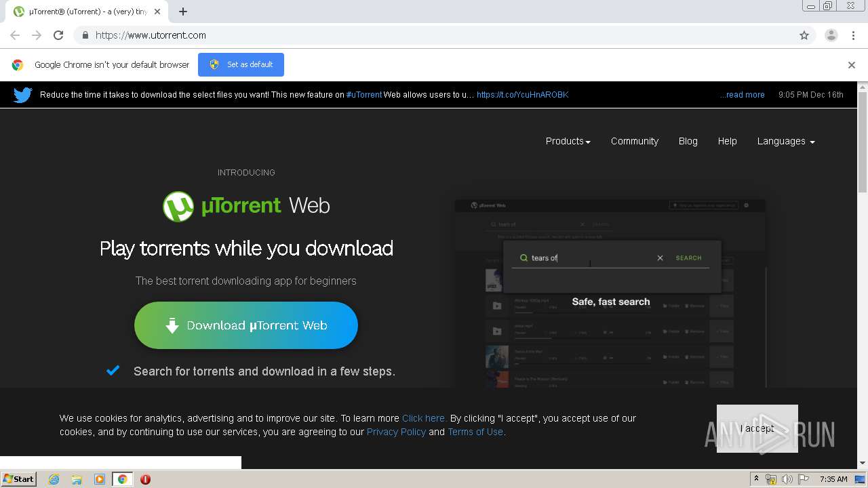
Task: Open the Community menu item
Action: click(635, 141)
